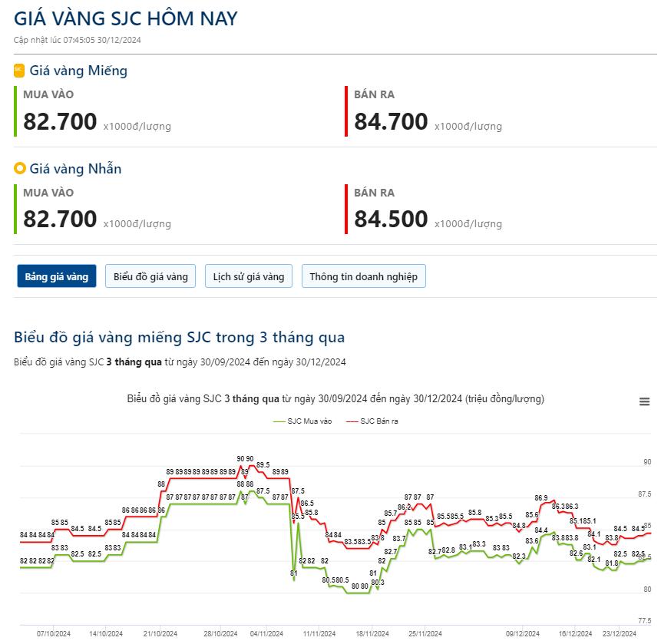Click the 09/12/2024 x-axis date label

click(x=523, y=633)
